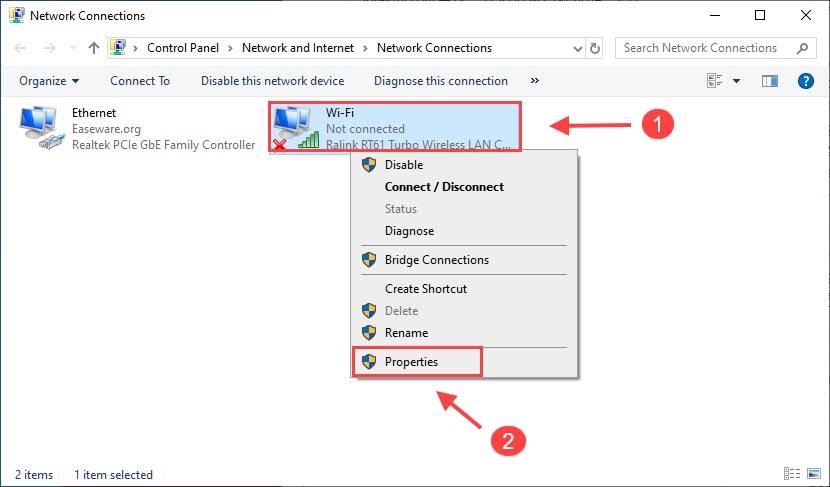
Task: Refresh the Network Connections list
Action: tap(596, 48)
